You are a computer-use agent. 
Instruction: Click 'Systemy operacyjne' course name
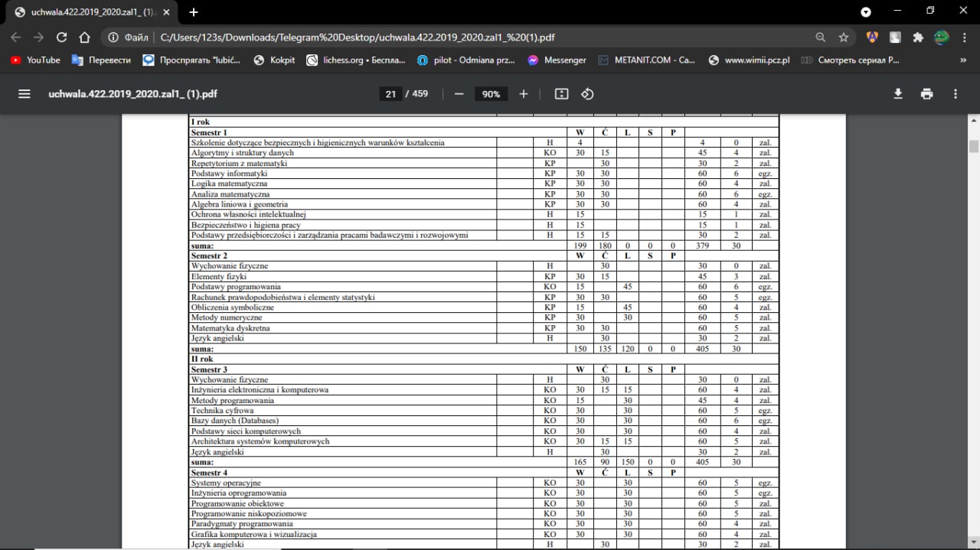(226, 483)
